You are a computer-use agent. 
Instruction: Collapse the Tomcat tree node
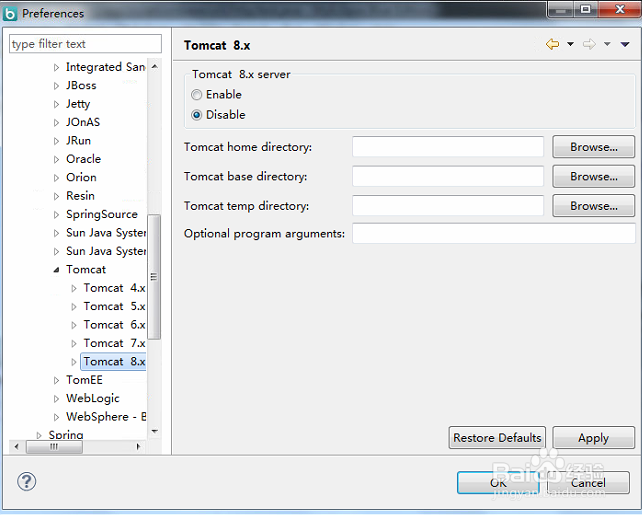[57, 270]
